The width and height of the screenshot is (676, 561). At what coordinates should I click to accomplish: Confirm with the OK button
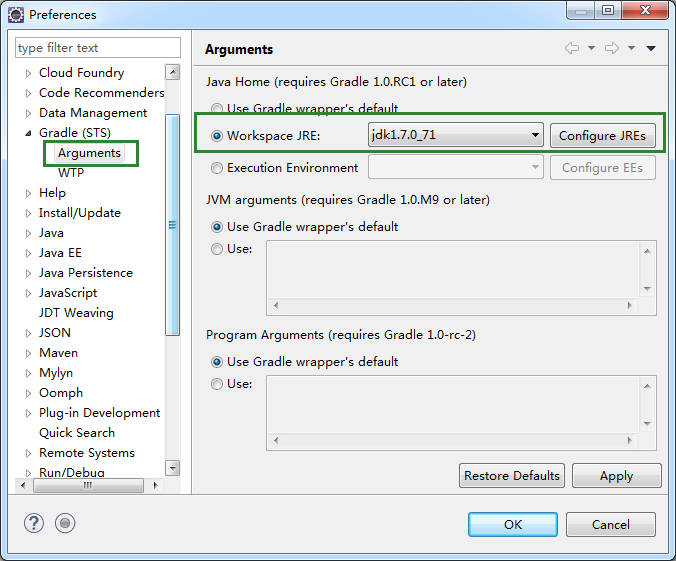[513, 524]
